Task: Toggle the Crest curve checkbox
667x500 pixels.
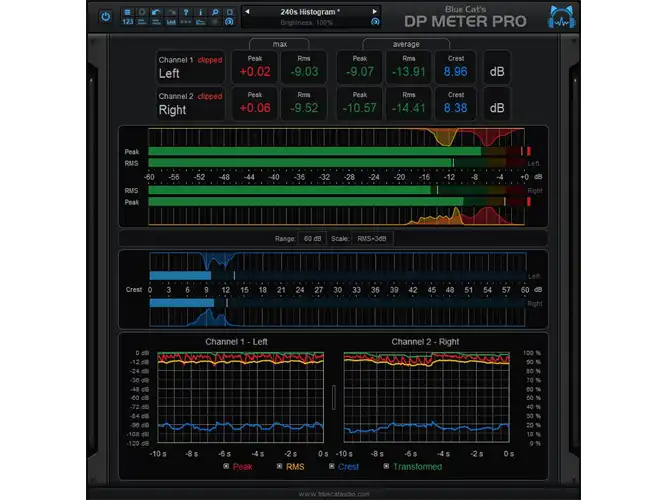Action: [332, 466]
